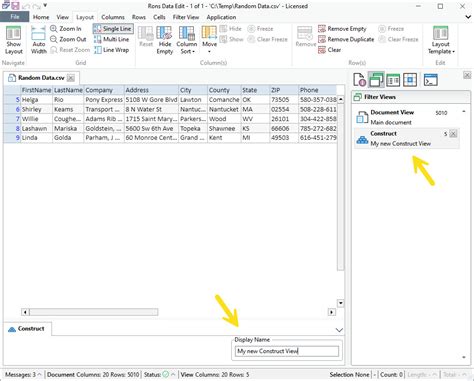Select the Filter Views panel icon
Image resolution: width=474 pixels, height=381 pixels.
(x=376, y=80)
